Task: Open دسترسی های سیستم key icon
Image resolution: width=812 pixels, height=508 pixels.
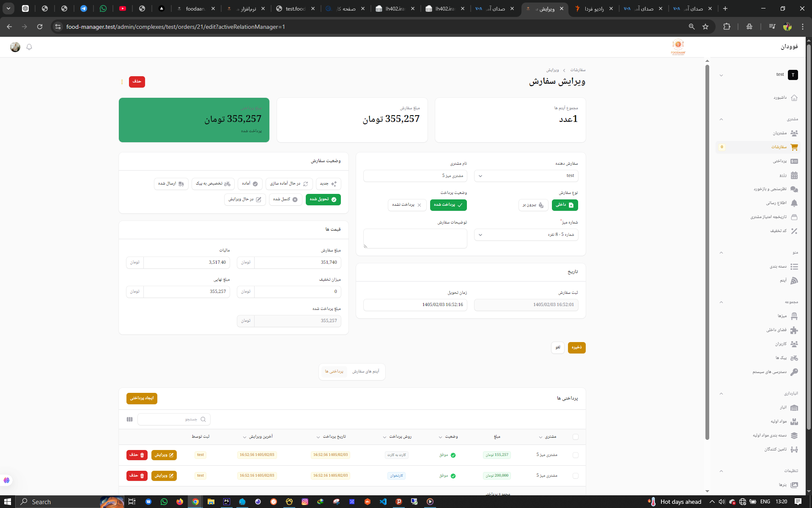Action: pos(794,372)
